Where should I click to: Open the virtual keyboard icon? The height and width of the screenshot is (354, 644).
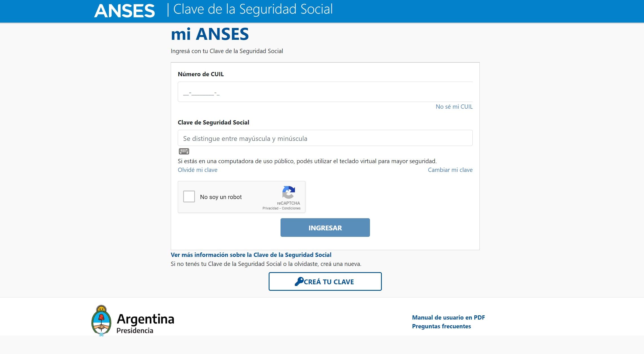pos(184,152)
